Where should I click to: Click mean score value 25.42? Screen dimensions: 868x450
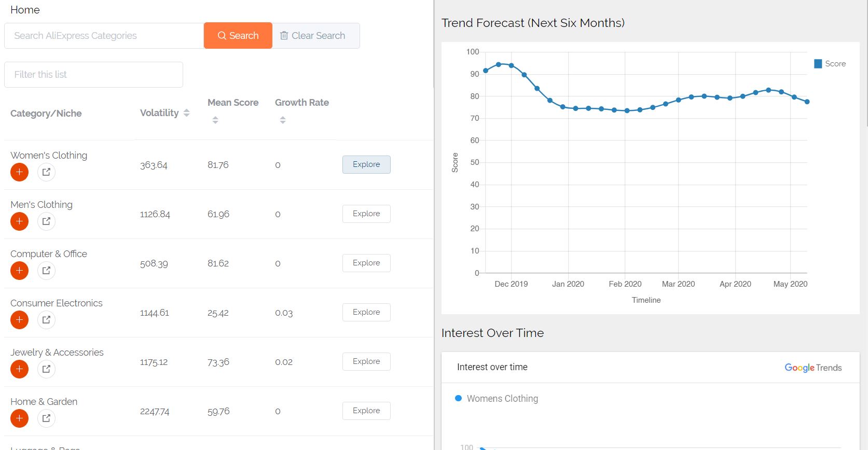(x=218, y=313)
